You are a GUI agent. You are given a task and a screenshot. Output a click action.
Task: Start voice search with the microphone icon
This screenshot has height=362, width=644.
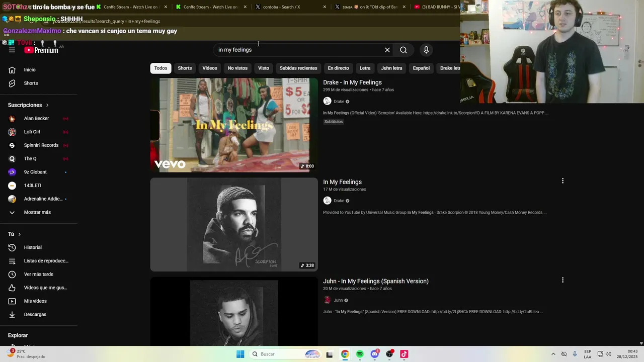click(426, 50)
